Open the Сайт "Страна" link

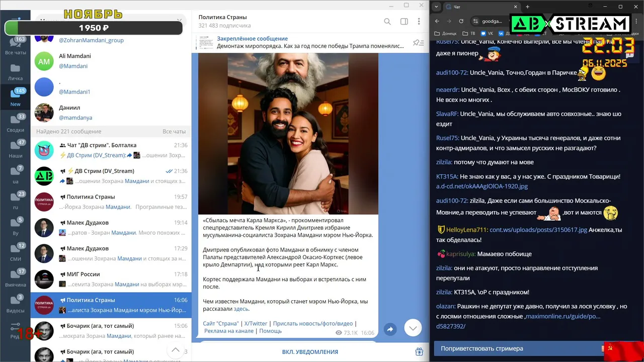pos(220,324)
